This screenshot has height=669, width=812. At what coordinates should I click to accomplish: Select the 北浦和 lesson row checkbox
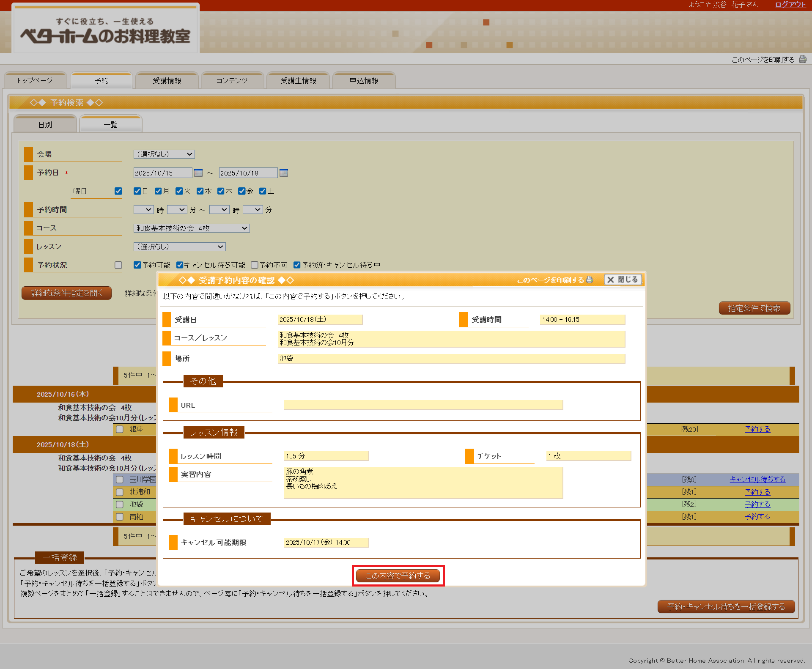pyautogui.click(x=120, y=492)
